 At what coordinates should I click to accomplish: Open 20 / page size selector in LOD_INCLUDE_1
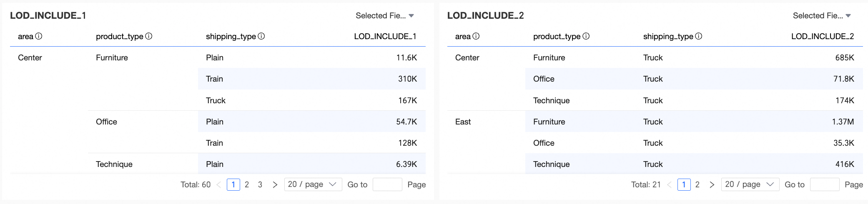pyautogui.click(x=313, y=184)
